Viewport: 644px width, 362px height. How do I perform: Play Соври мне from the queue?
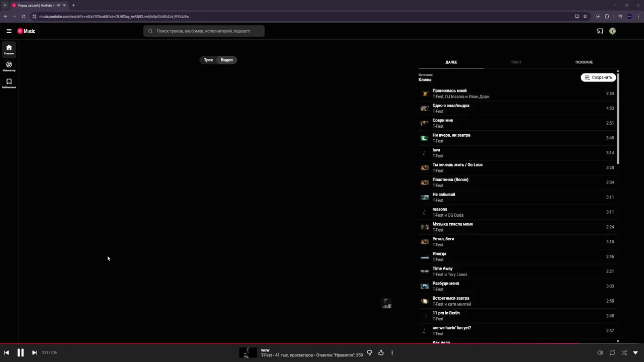517,123
